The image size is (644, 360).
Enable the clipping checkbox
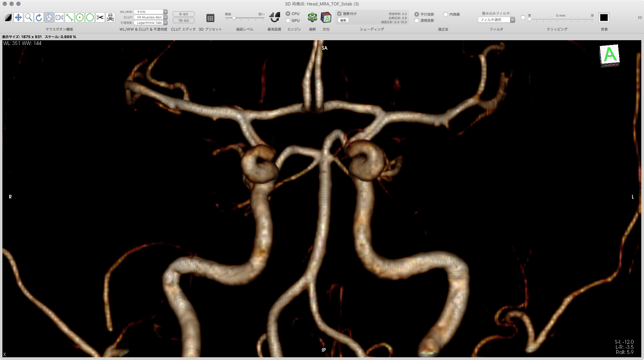(x=523, y=17)
